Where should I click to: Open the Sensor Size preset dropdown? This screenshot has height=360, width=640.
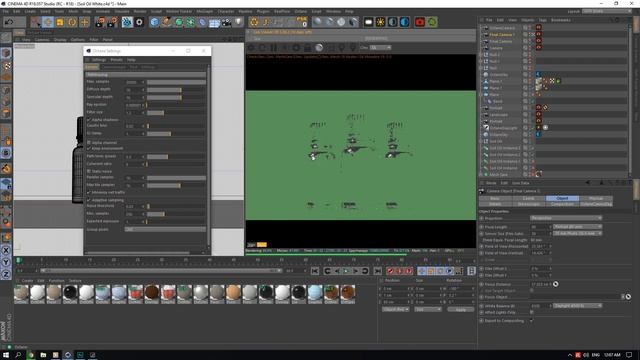(577, 233)
